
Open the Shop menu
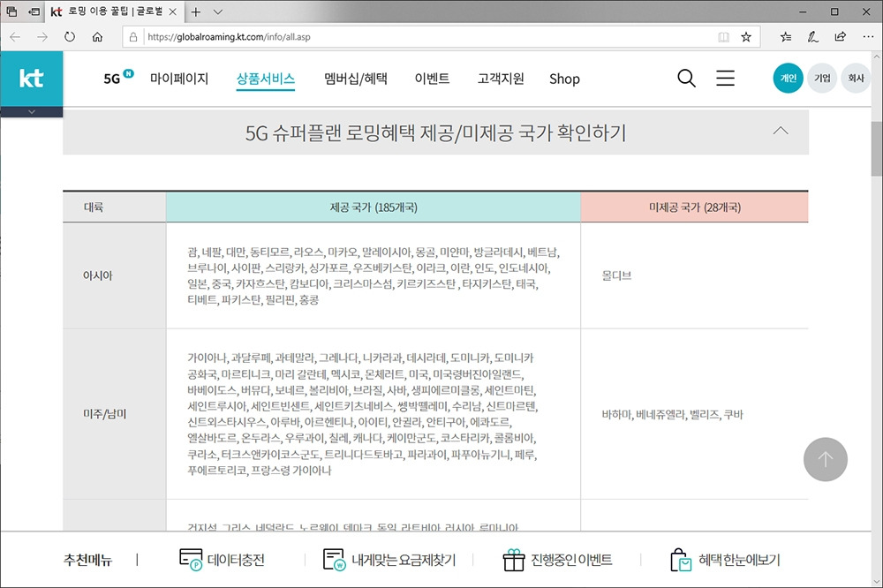(564, 79)
